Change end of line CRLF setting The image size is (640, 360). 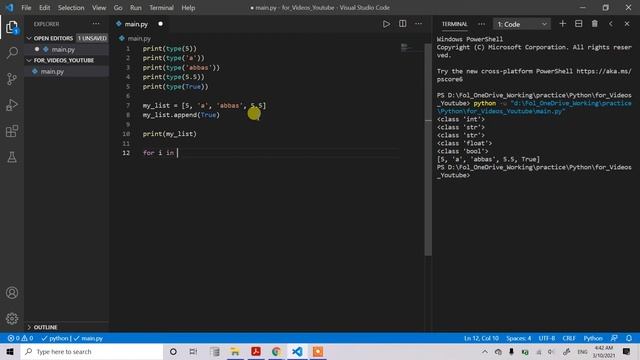click(569, 338)
